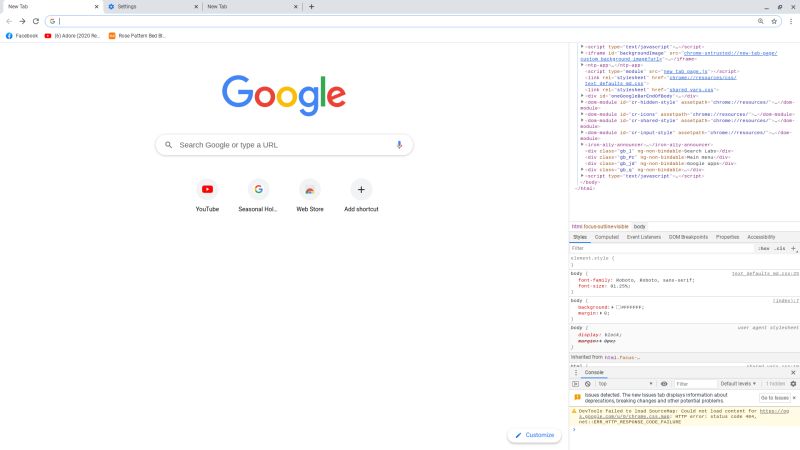Screen dimensions: 800x450
Task: Go back using the browser back arrow
Action: (x=9, y=21)
